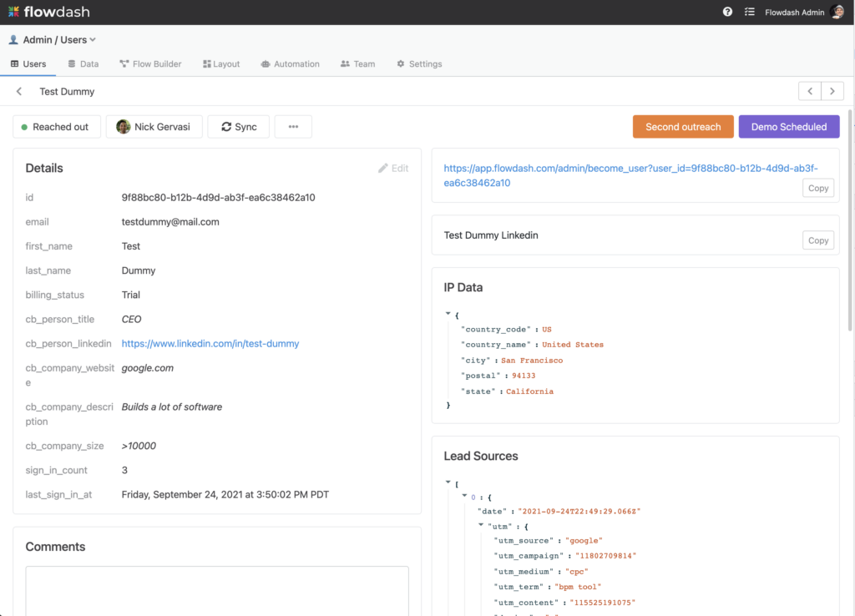Open the help question mark icon
855x616 pixels.
(727, 13)
